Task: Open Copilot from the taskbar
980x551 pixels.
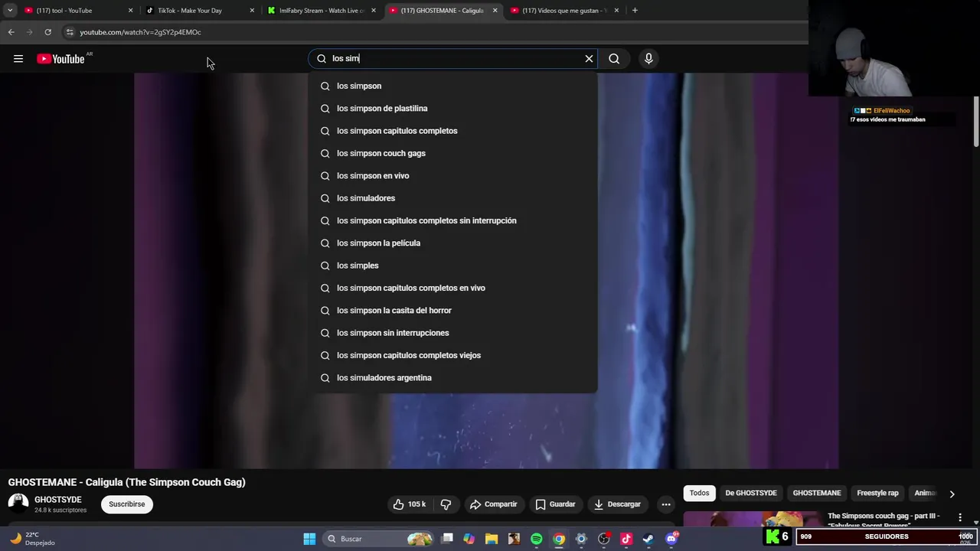Action: [x=469, y=539]
